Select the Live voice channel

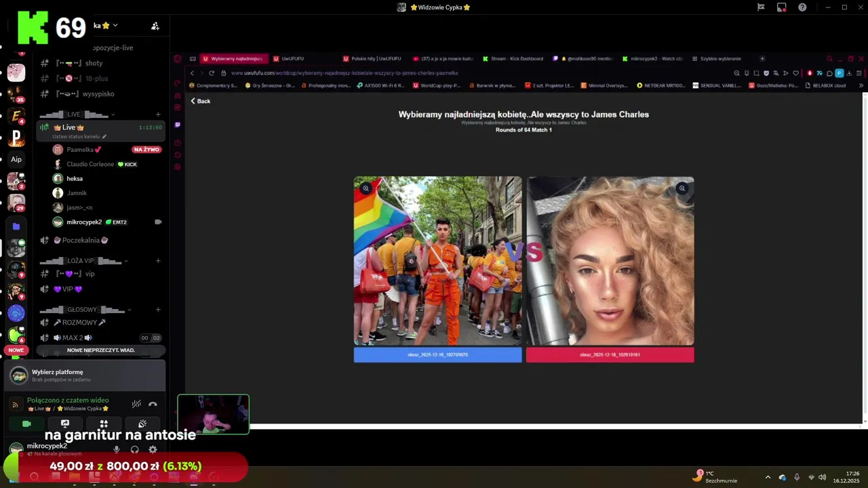coord(100,127)
